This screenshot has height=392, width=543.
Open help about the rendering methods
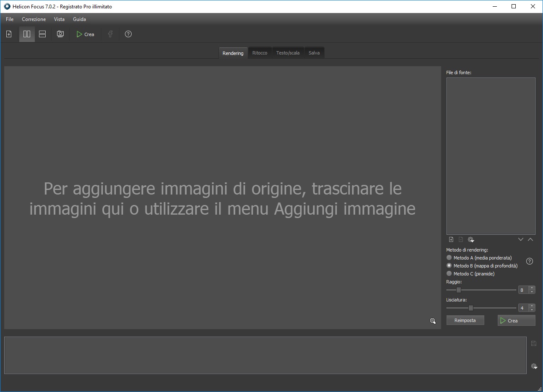click(530, 261)
